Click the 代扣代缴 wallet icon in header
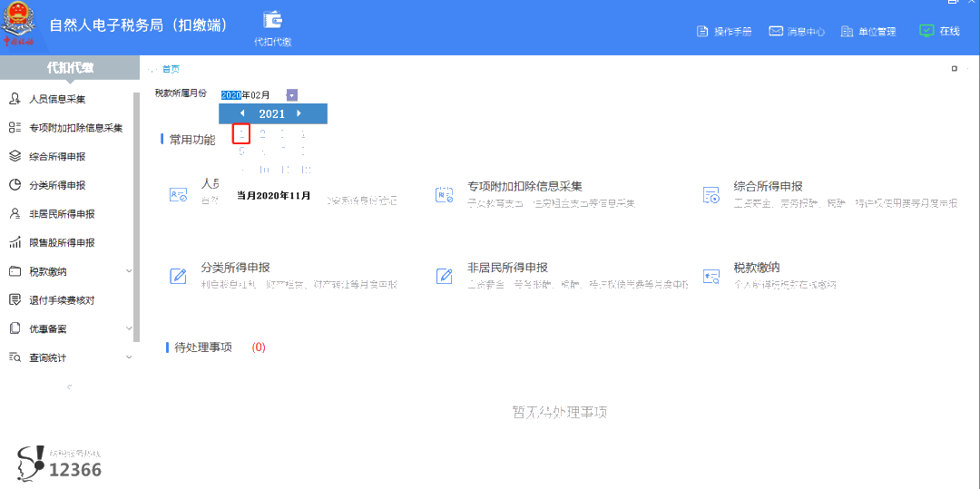This screenshot has height=489, width=980. [271, 21]
